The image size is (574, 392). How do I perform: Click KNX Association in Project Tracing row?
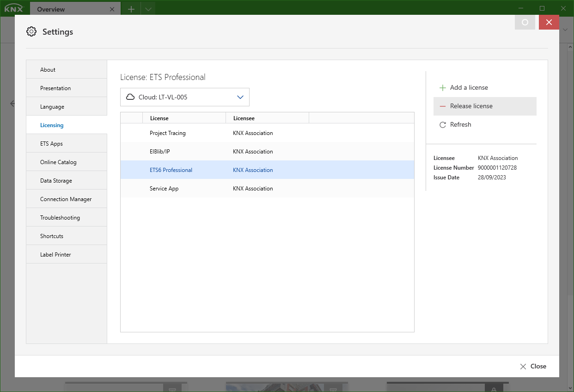pyautogui.click(x=253, y=133)
